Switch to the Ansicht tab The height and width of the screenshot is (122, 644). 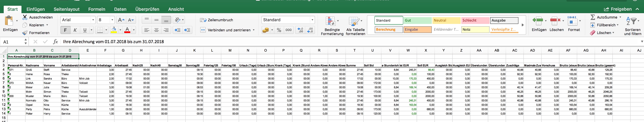[176, 9]
